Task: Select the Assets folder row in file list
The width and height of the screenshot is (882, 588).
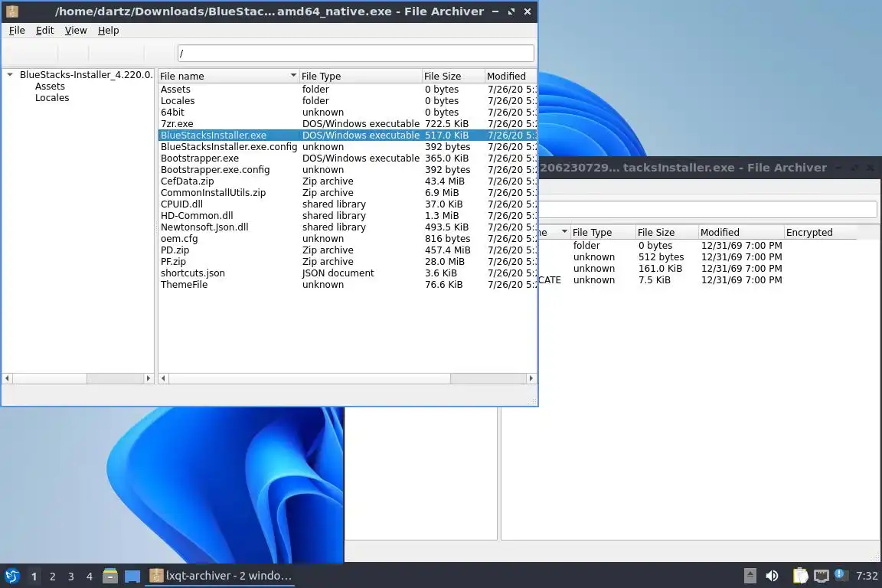Action: click(348, 90)
